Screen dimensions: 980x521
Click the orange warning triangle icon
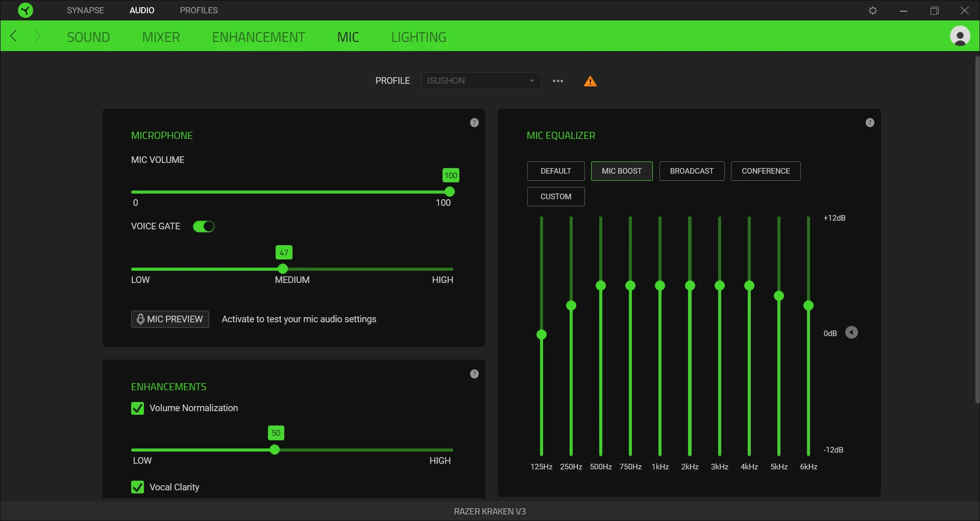pyautogui.click(x=590, y=81)
